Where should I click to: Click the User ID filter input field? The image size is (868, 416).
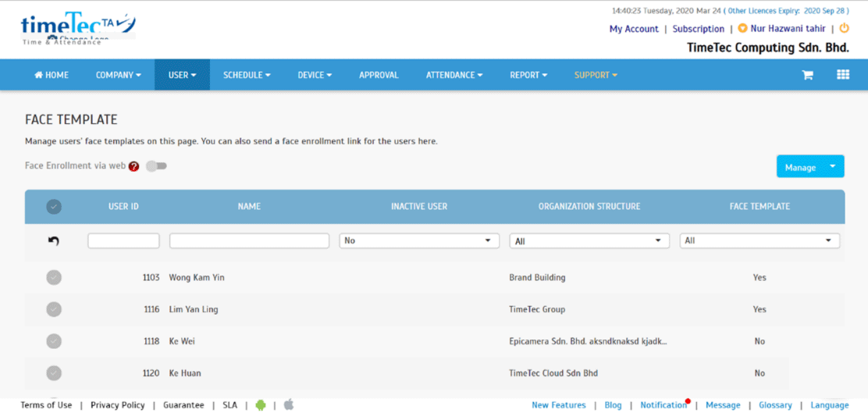pos(123,240)
